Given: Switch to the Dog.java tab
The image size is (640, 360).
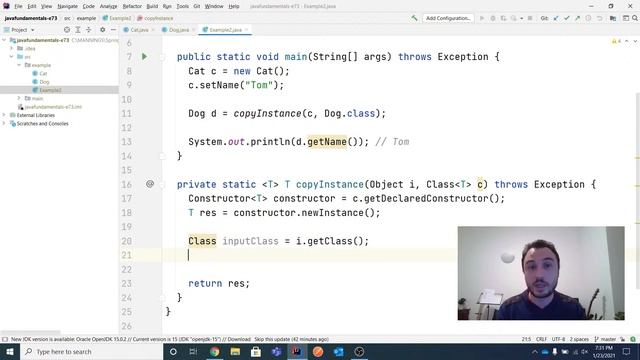Looking at the screenshot, I should [179, 30].
